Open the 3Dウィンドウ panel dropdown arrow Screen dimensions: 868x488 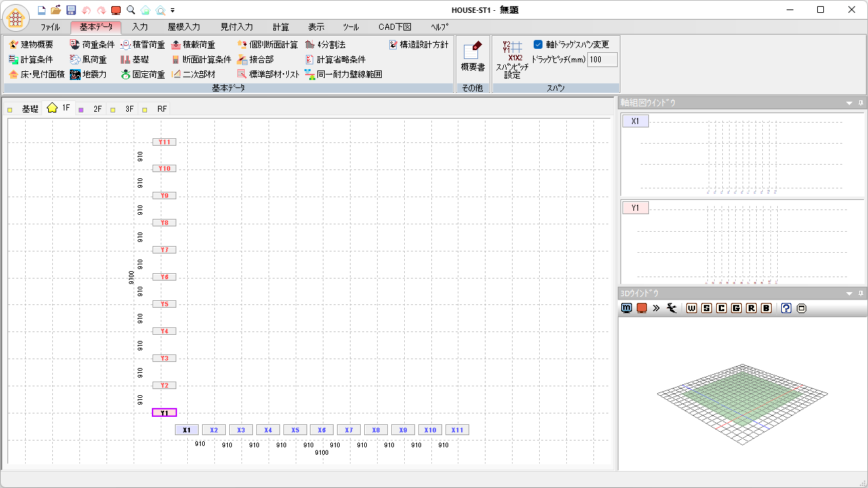click(x=849, y=293)
